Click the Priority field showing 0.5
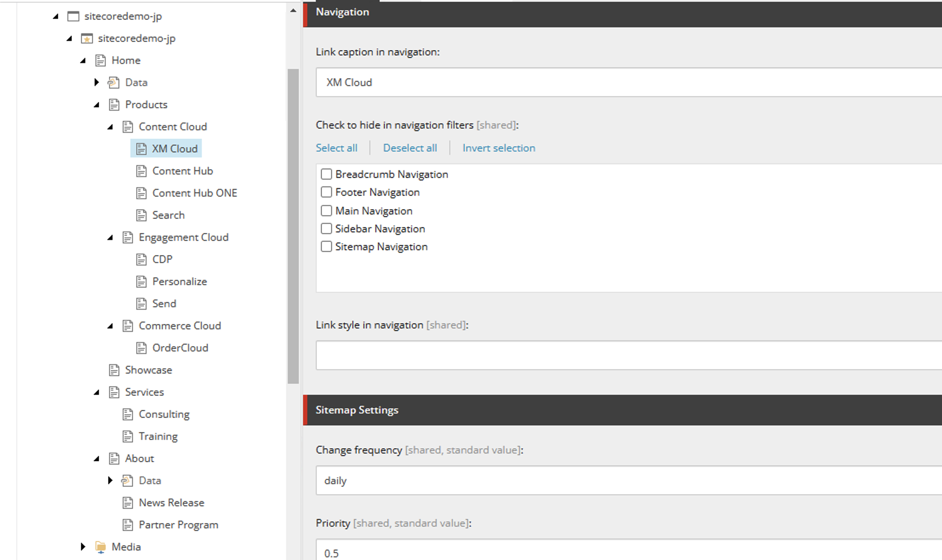Image resolution: width=942 pixels, height=560 pixels. (x=629, y=550)
